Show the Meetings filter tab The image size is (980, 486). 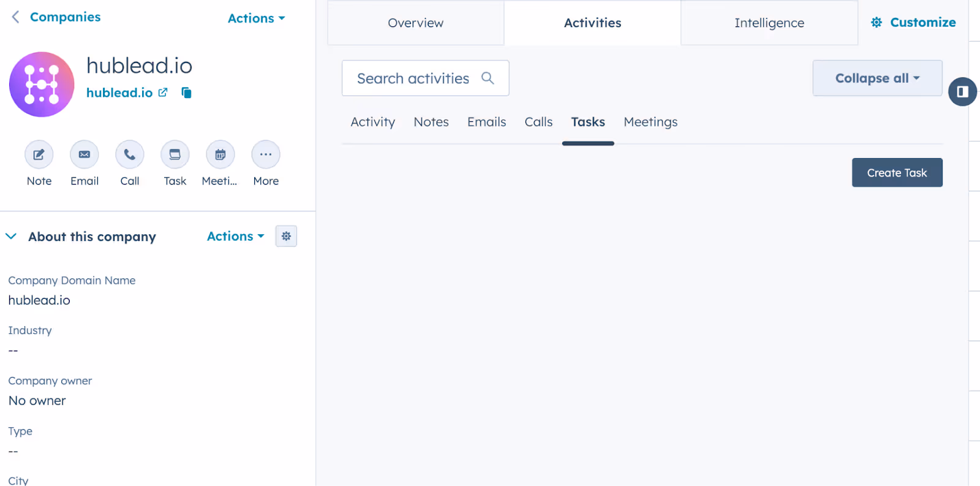click(x=650, y=122)
